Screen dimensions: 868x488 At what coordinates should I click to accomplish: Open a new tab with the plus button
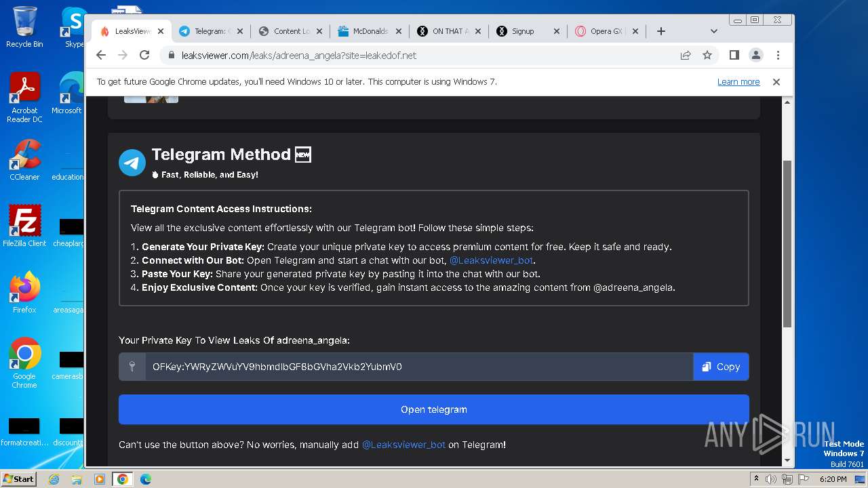pyautogui.click(x=661, y=31)
